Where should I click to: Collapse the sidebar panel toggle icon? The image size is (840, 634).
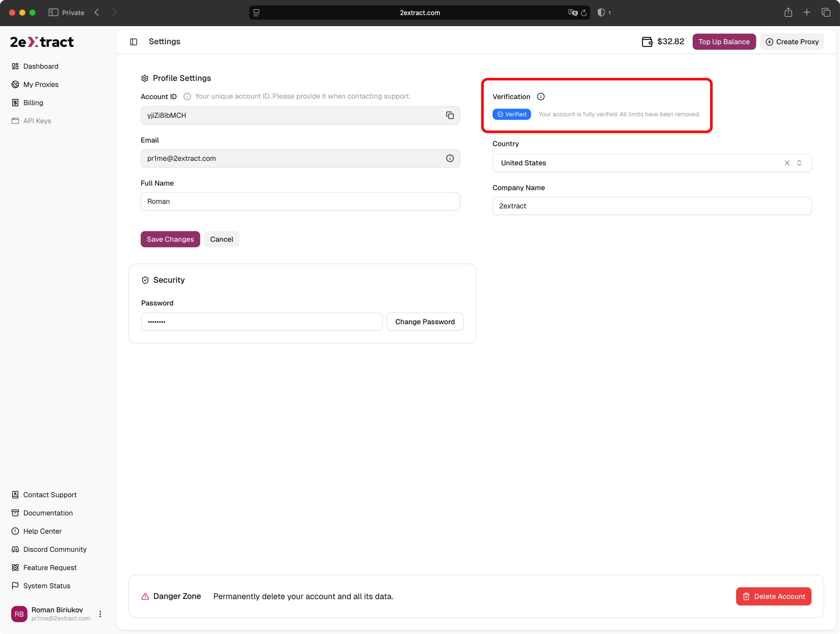pyautogui.click(x=133, y=42)
